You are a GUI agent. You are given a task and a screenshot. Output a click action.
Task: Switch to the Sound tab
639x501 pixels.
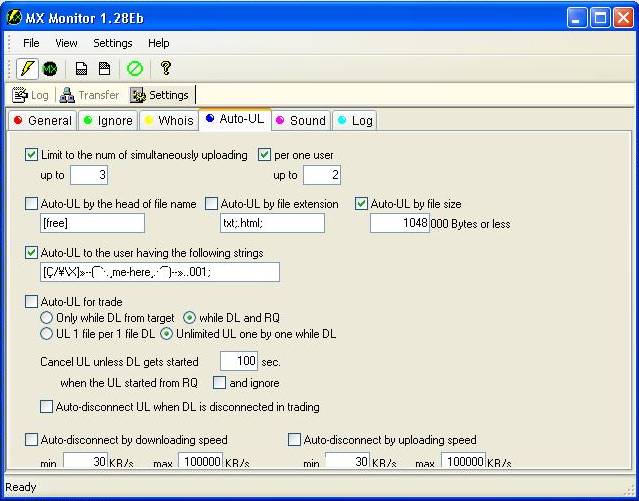[301, 121]
